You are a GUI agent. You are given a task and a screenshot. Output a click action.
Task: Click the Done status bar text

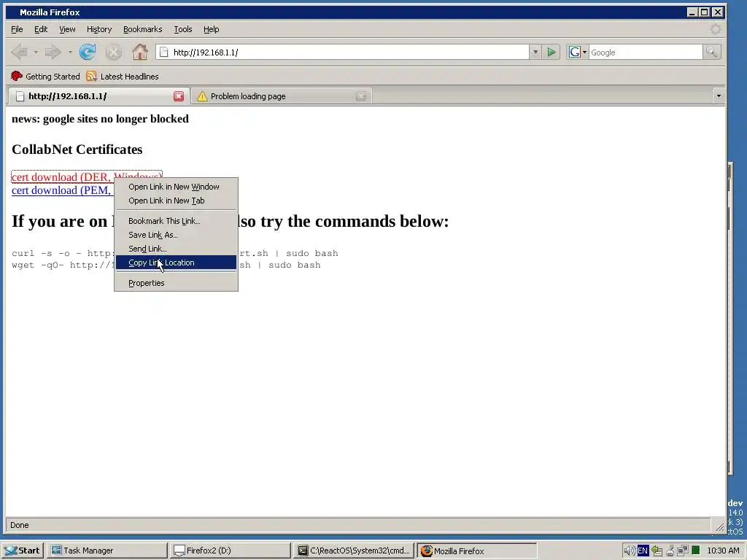(20, 525)
